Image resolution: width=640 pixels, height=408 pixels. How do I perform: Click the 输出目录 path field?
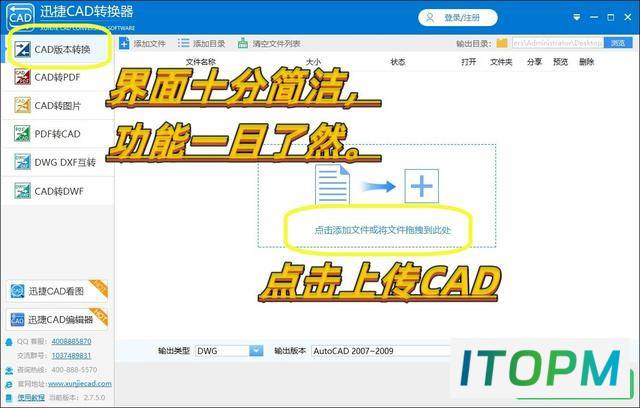click(x=558, y=43)
